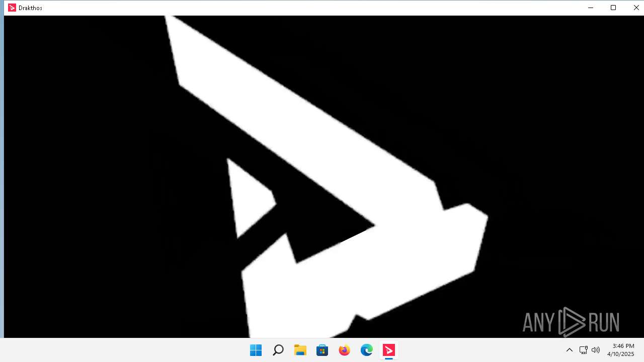Launch File Explorer from taskbar
This screenshot has height=362, width=644.
300,350
